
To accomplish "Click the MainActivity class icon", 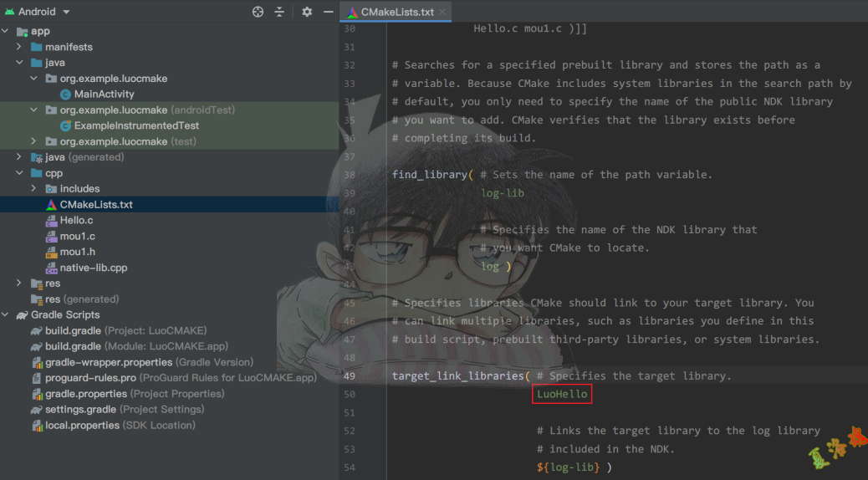I will click(66, 94).
